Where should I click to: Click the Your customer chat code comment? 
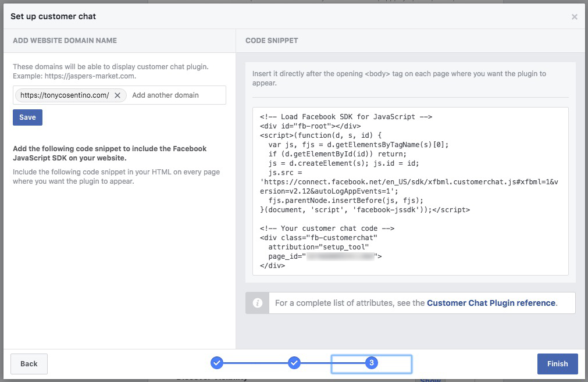tap(327, 229)
